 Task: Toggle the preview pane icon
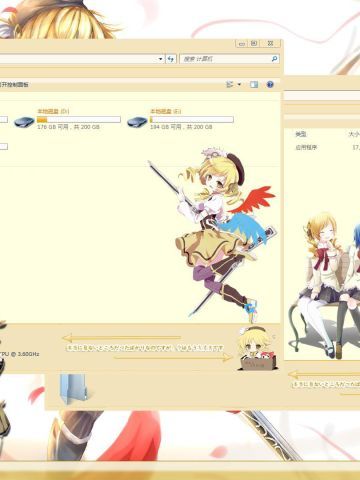(254, 85)
